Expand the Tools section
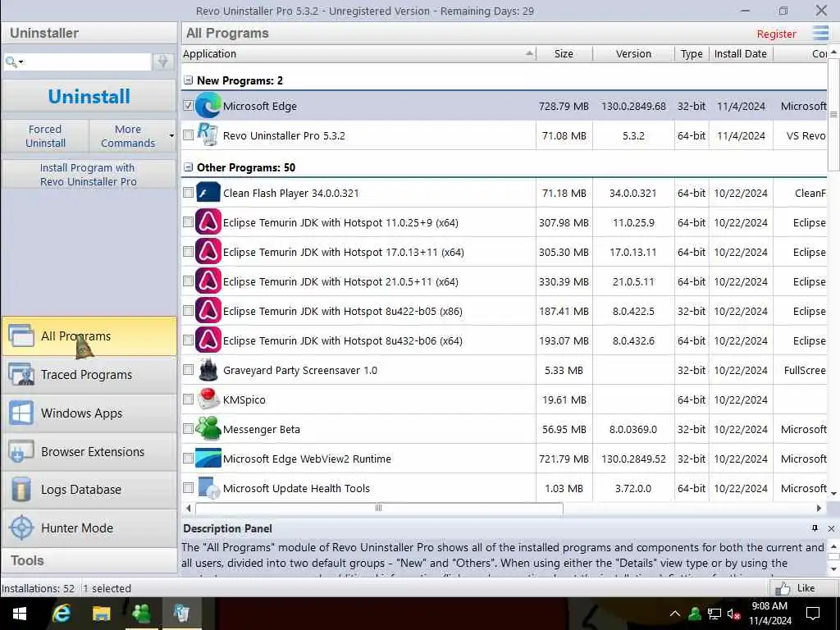 click(89, 560)
